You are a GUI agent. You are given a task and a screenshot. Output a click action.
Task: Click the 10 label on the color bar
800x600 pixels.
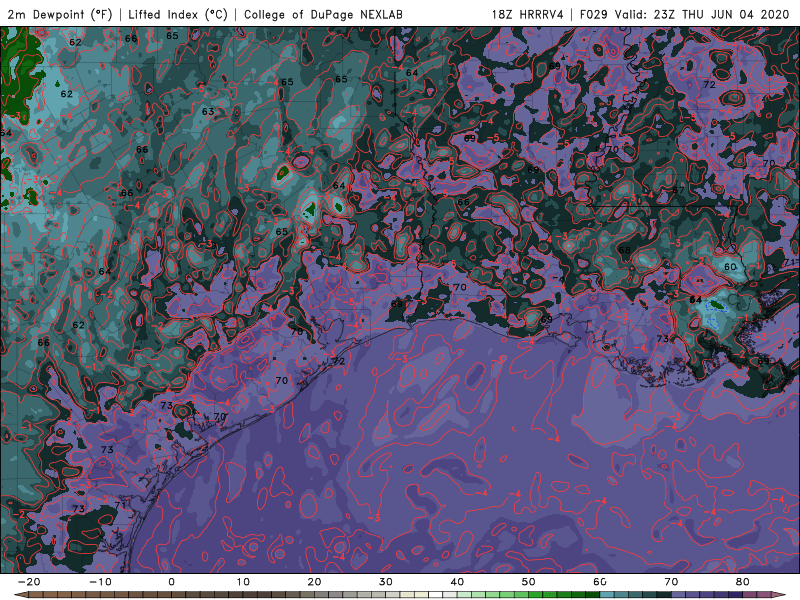tap(243, 582)
